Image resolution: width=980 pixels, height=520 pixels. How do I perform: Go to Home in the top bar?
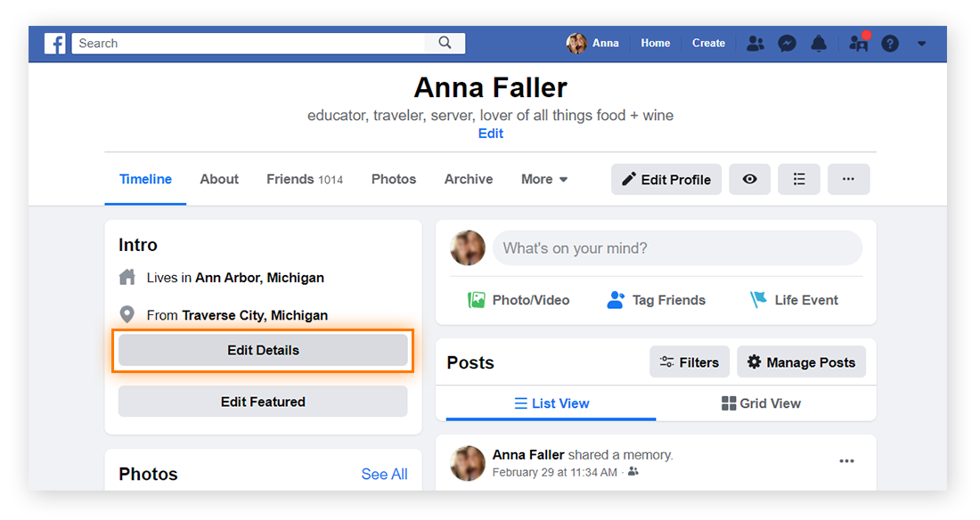(655, 43)
